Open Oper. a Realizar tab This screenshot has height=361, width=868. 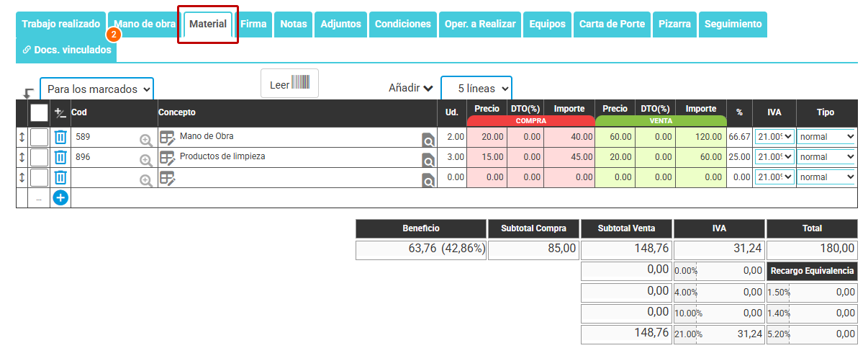point(480,24)
